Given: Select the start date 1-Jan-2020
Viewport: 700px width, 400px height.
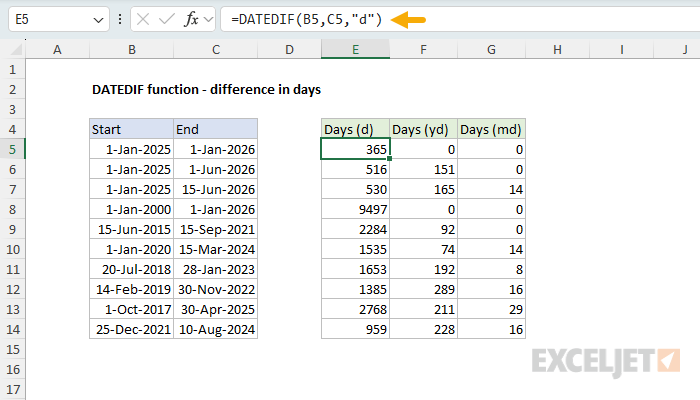Looking at the screenshot, I should [132, 249].
